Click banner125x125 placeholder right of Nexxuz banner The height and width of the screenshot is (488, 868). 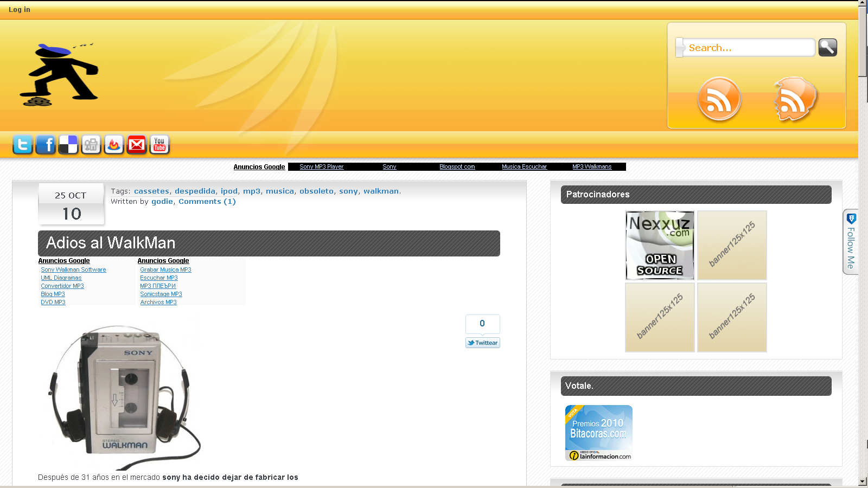point(732,246)
